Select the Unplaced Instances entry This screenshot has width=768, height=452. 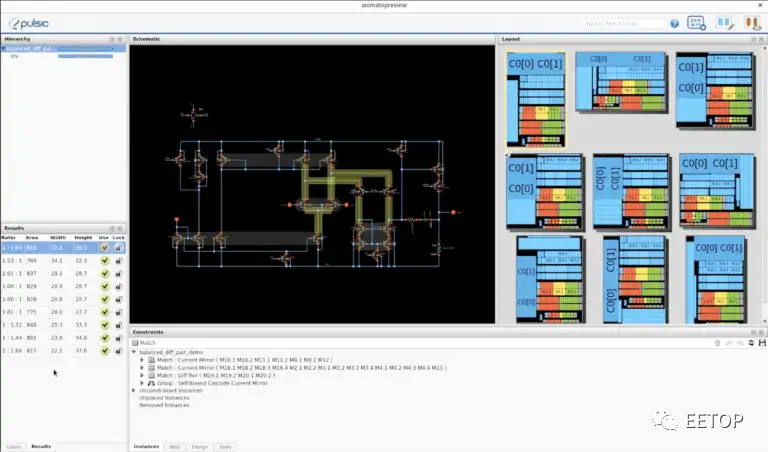coord(164,398)
